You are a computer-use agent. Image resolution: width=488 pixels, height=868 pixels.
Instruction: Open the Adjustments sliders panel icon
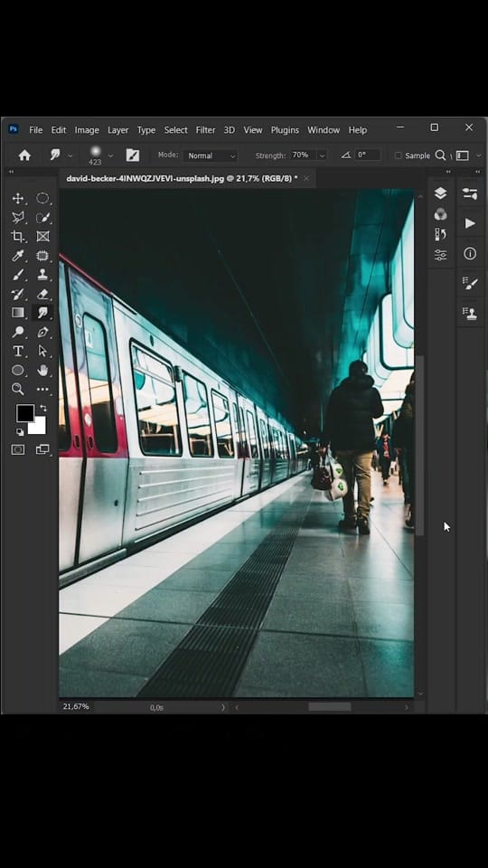click(440, 255)
